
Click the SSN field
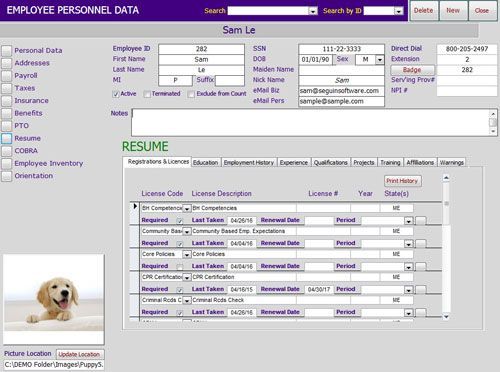pyautogui.click(x=341, y=49)
